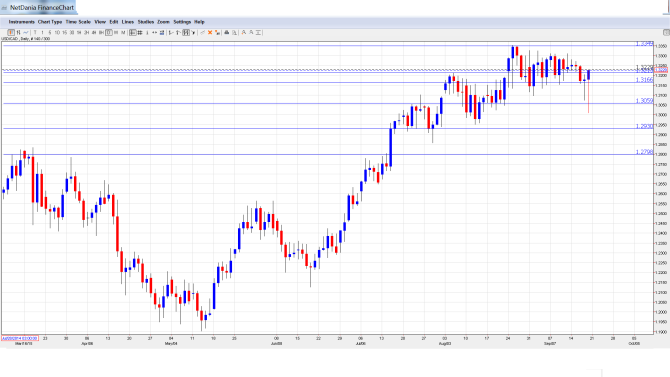Screen dimensions: 670x377
Task: Open the Time Scale menu
Action: click(x=78, y=22)
